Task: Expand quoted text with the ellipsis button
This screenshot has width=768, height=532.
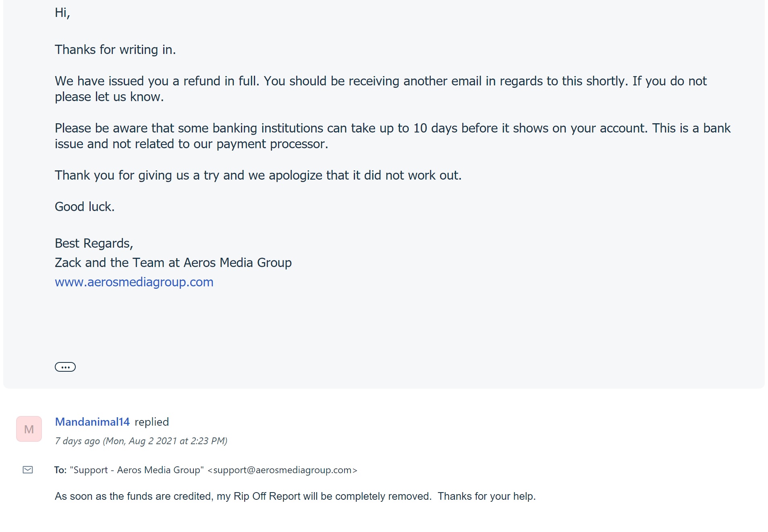Action: (65, 367)
